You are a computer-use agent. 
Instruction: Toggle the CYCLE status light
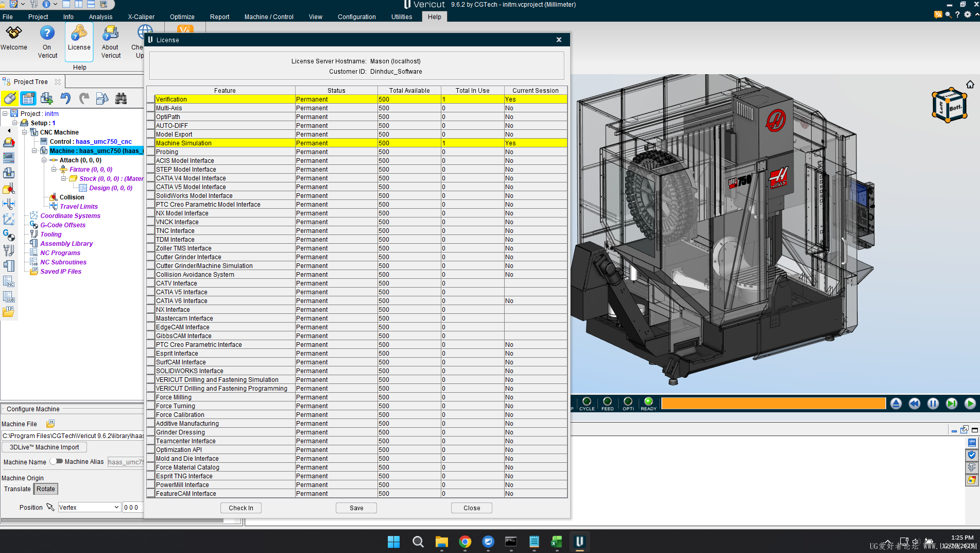(587, 404)
